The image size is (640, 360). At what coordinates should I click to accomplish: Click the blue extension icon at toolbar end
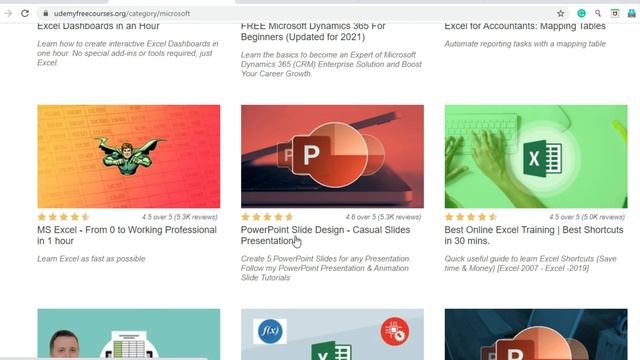631,13
